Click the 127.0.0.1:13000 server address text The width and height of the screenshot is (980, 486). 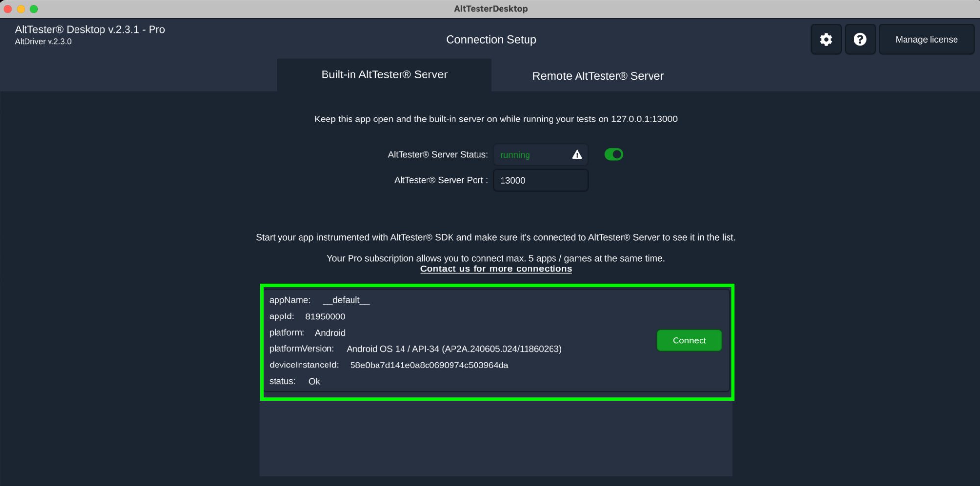coord(644,119)
